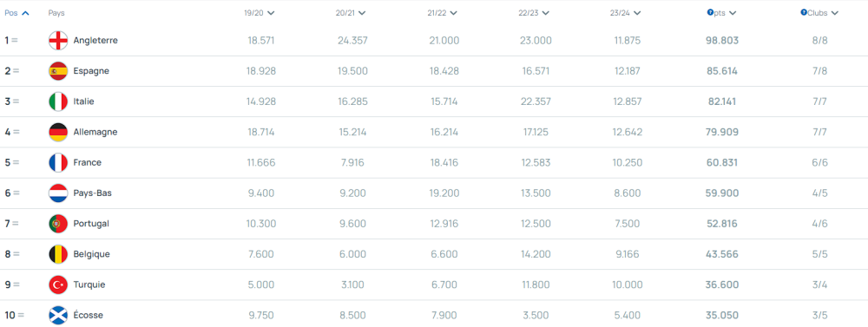Click the Scotland flag icon
The height and width of the screenshot is (327, 868).
[58, 316]
